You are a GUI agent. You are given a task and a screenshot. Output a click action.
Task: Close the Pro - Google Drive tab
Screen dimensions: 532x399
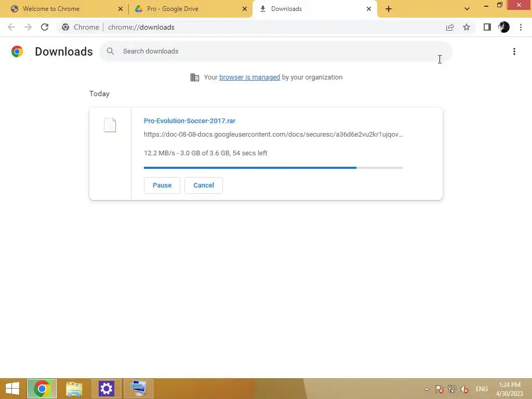pyautogui.click(x=245, y=9)
